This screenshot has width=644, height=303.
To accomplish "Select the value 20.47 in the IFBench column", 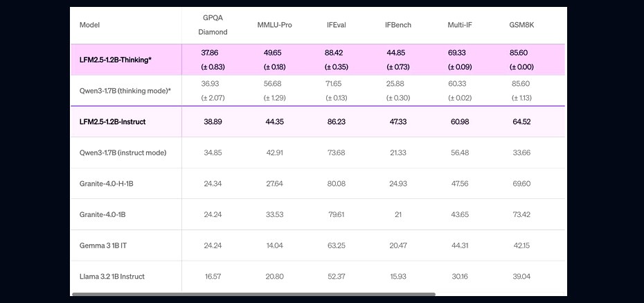I will pyautogui.click(x=398, y=245).
